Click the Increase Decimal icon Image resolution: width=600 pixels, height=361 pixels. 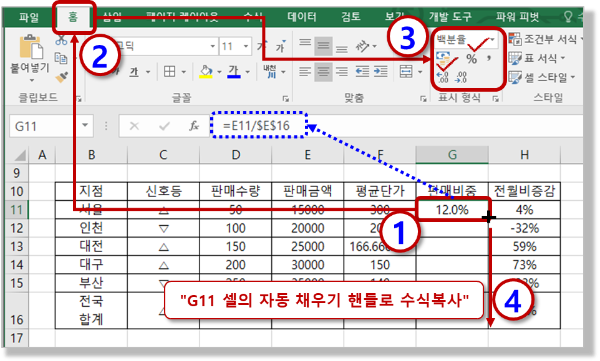[443, 77]
